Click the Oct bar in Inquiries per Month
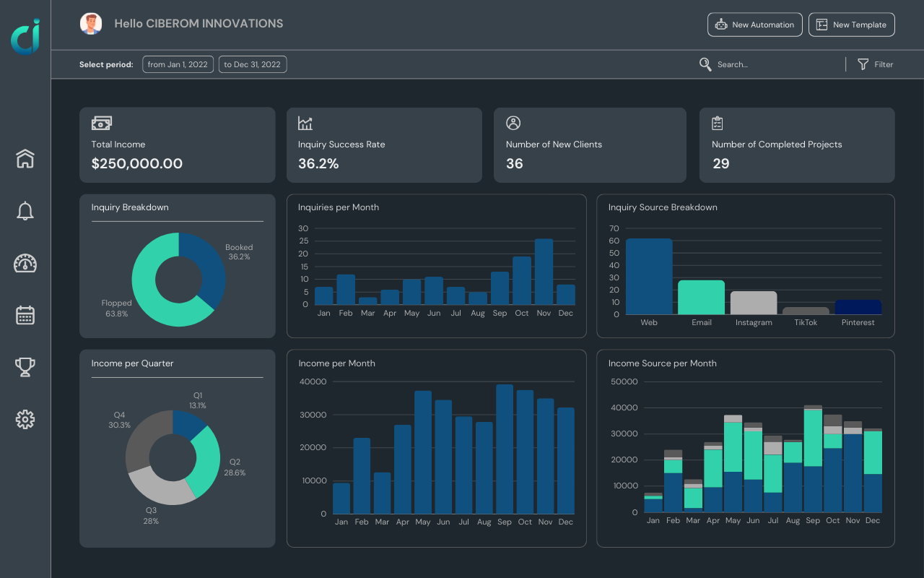The image size is (924, 578). 522,281
